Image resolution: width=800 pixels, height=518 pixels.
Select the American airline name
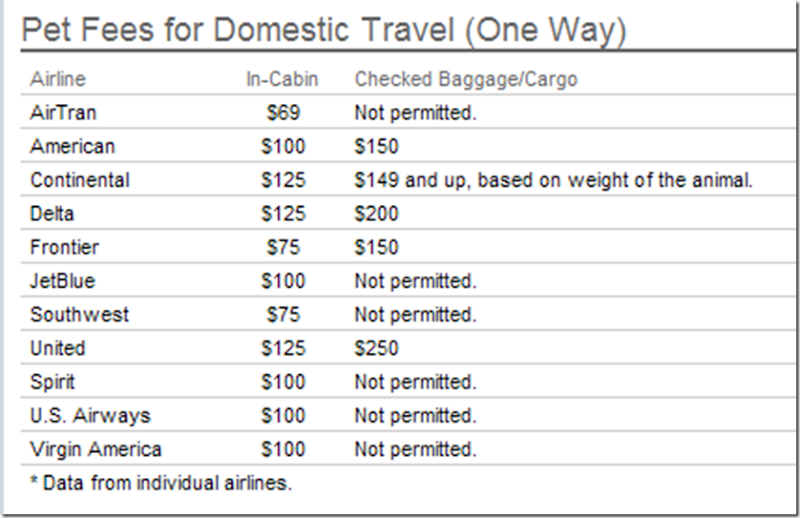(72, 146)
